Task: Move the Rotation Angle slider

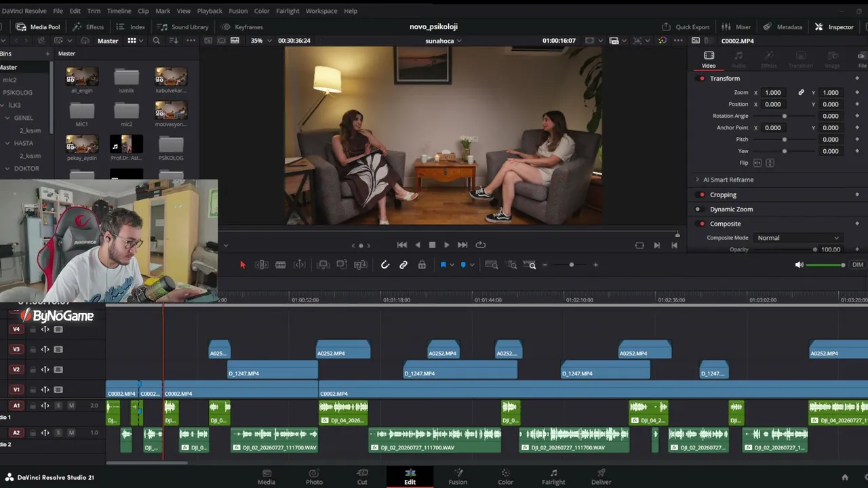Action: (785, 116)
